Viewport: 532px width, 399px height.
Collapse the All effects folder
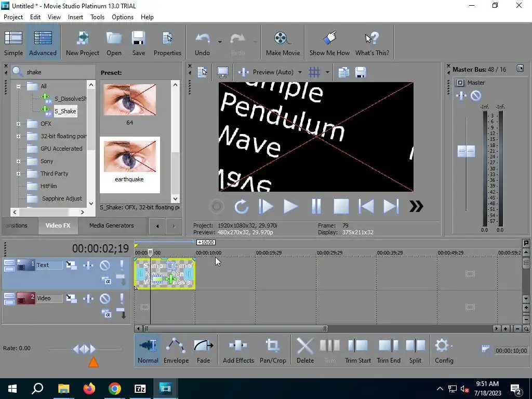18,86
